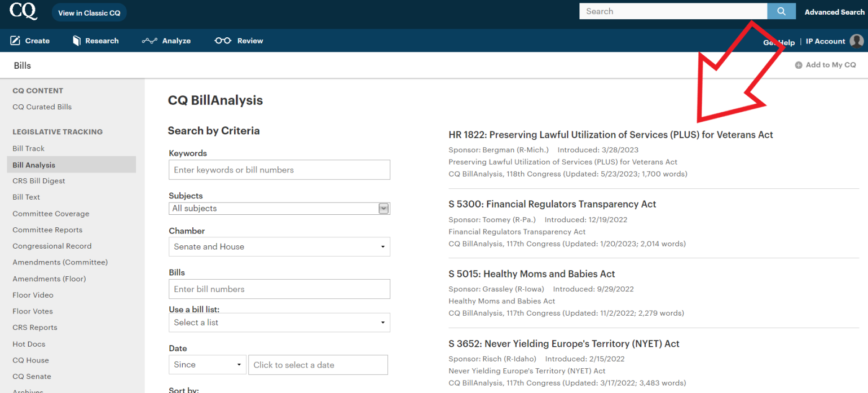Click the Review glasses icon
This screenshot has height=393, width=868.
(223, 41)
